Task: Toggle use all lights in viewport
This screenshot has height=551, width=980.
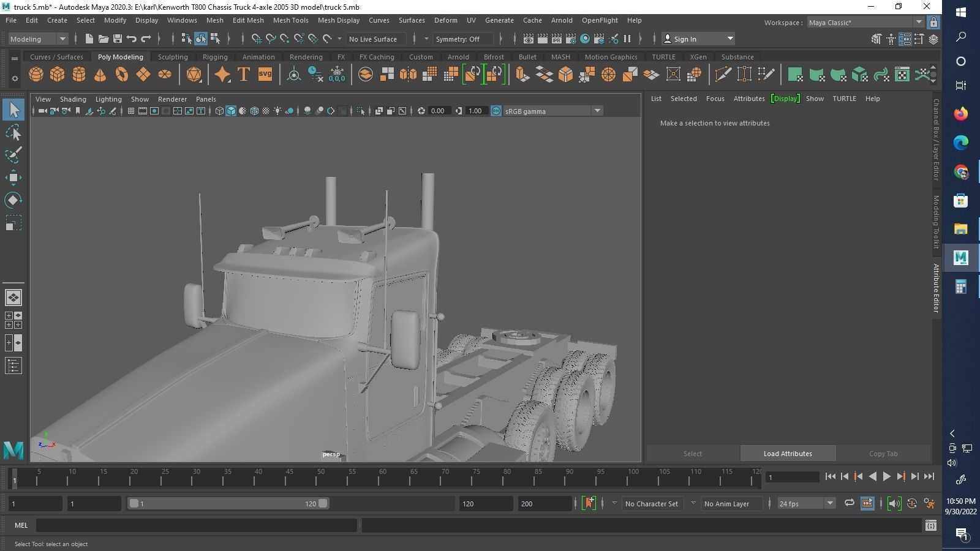Action: [277, 111]
